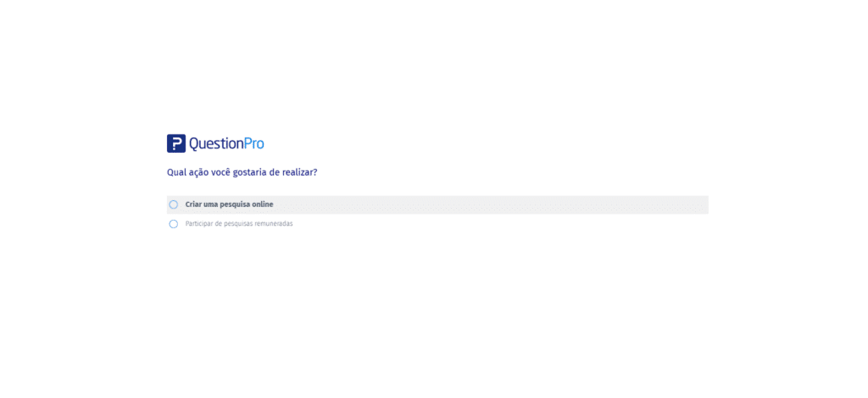868x398 pixels.
Task: Click the 'Criar uma pesquisa online' label text
Action: point(229,205)
